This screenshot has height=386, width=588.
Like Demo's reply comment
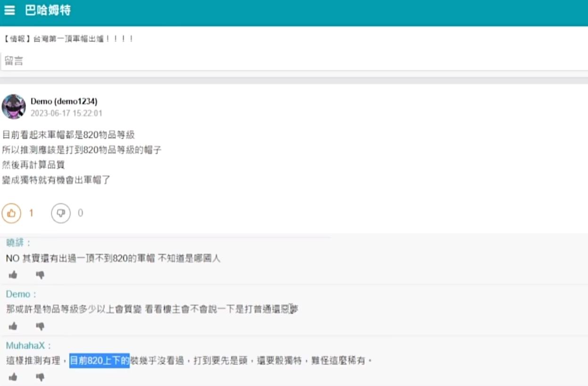[14, 326]
